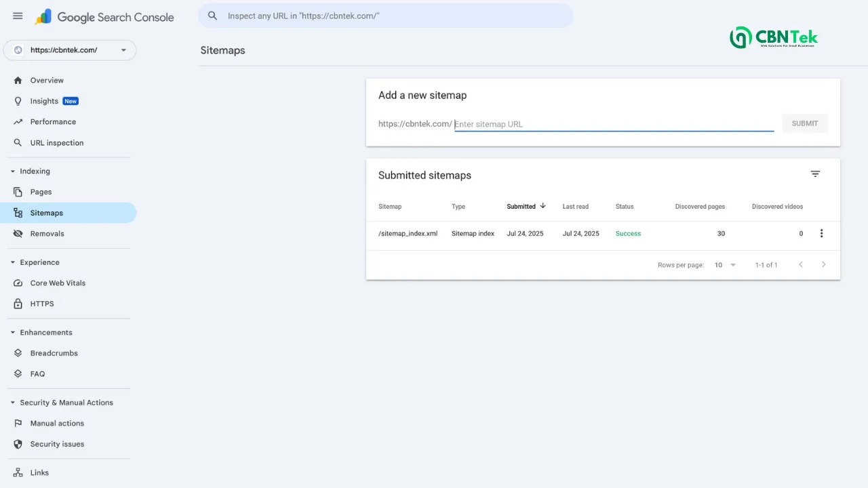The width and height of the screenshot is (868, 488).
Task: Go to previous page of sitemaps
Action: tap(801, 264)
